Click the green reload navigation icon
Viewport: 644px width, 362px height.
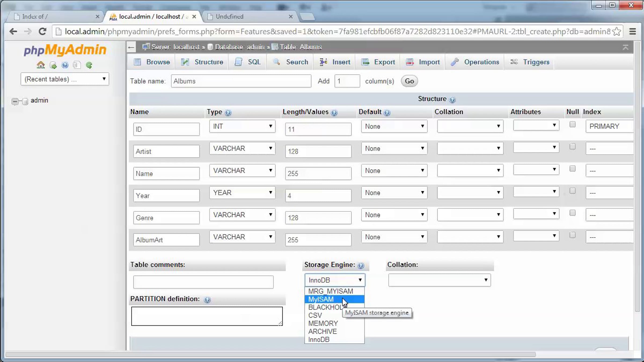click(x=89, y=65)
